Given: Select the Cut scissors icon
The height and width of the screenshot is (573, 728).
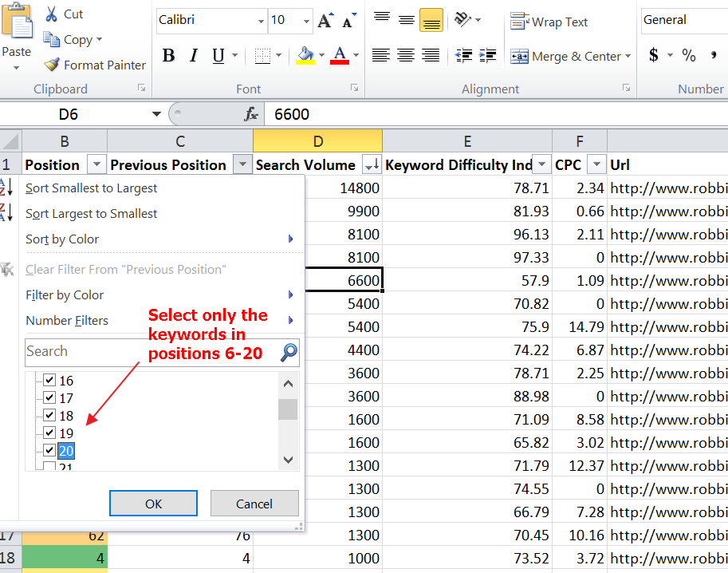Looking at the screenshot, I should point(52,14).
